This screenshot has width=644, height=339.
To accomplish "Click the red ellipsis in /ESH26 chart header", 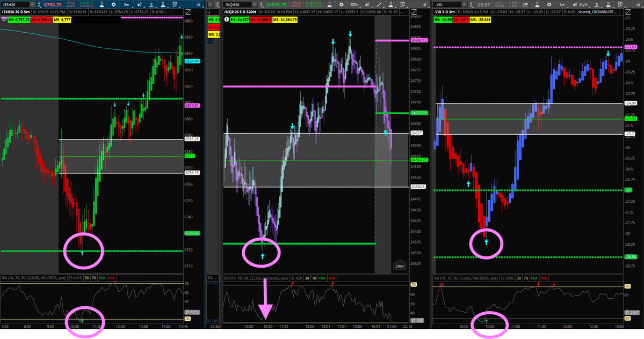I will point(168,12).
